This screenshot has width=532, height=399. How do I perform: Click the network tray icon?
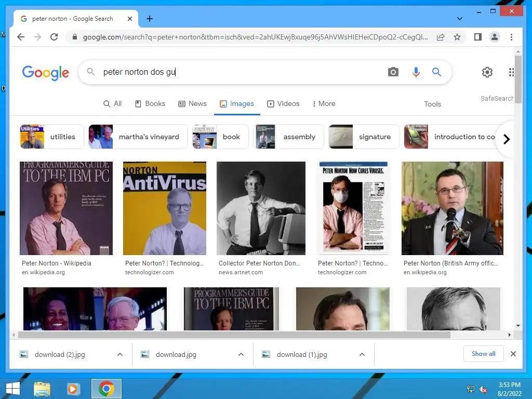tap(471, 389)
